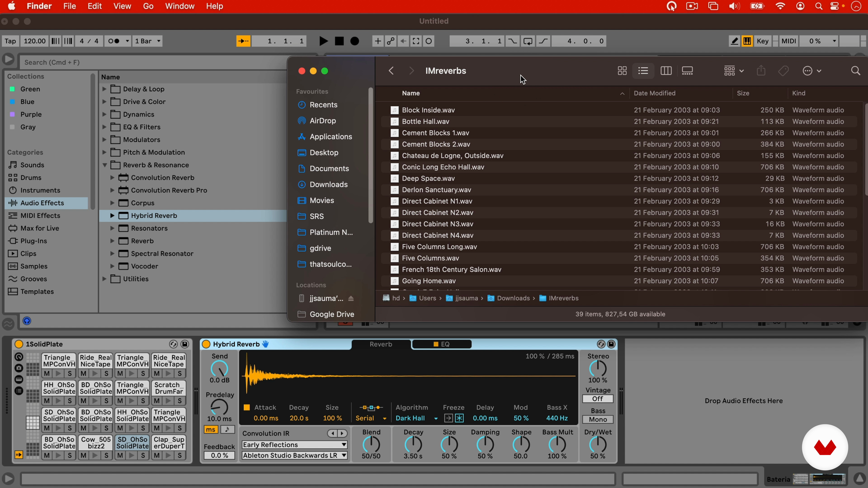Select the Clips category
This screenshot has height=488, width=868.
click(28, 253)
